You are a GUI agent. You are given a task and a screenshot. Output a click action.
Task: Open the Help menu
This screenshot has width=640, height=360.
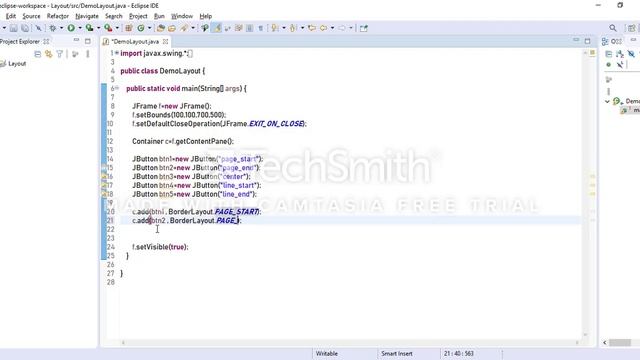206,16
